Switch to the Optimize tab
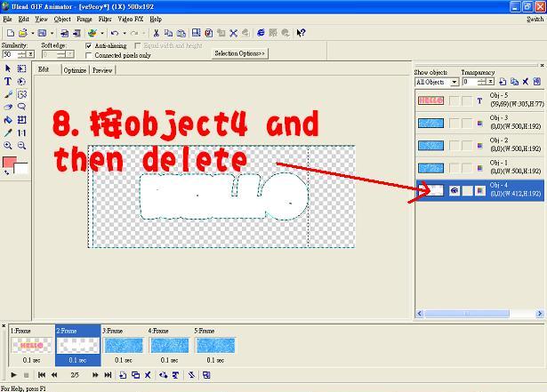Screen dimensions: 547x392 click(75, 69)
